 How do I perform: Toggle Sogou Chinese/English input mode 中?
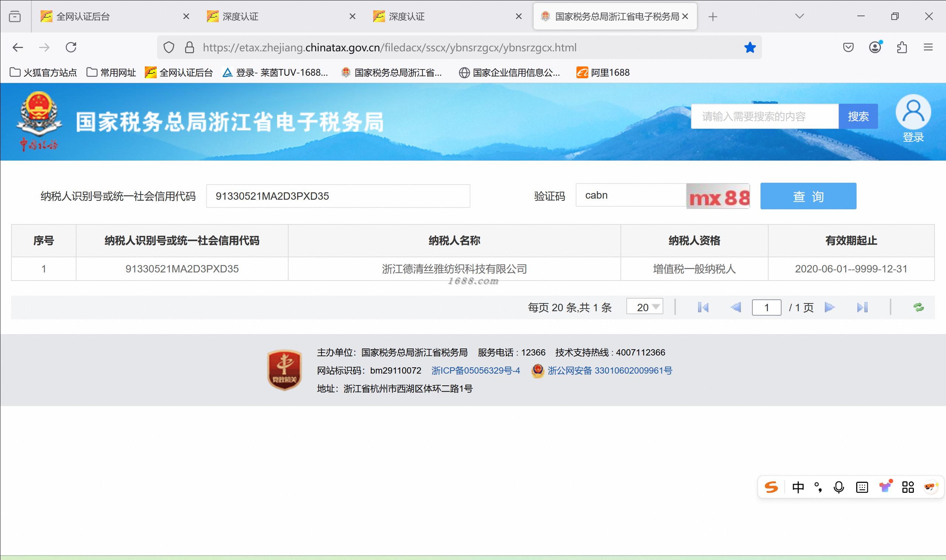[x=798, y=487]
